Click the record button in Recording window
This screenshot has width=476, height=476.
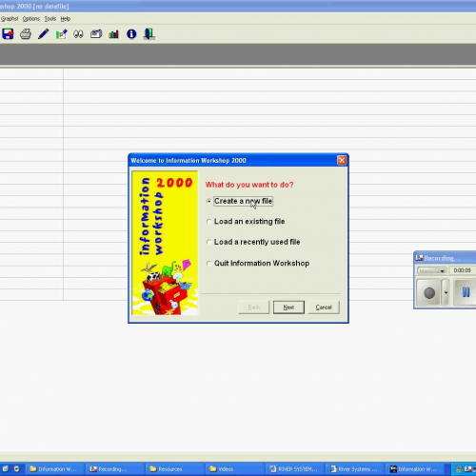429,292
